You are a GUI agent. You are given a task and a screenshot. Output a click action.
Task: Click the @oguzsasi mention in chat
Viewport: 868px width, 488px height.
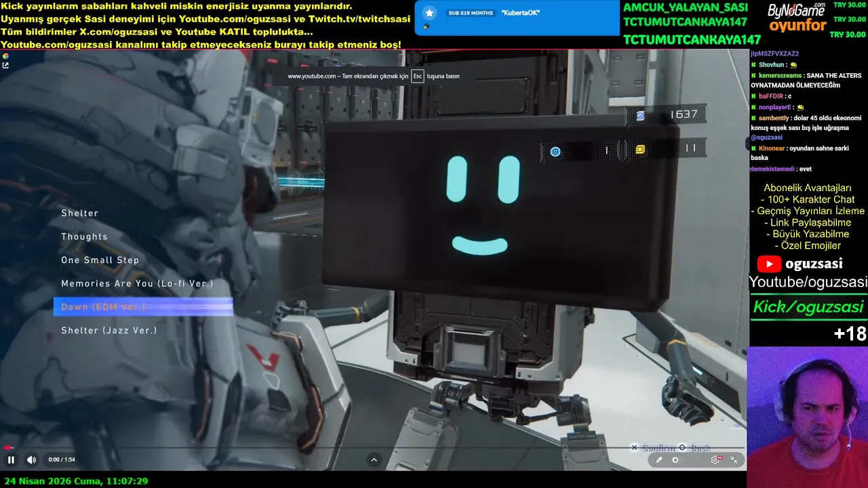[766, 138]
